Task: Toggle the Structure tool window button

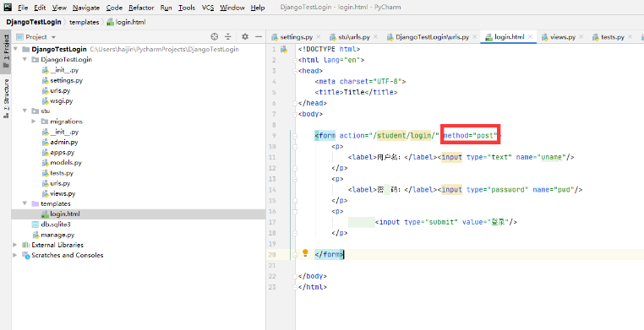Action: (x=6, y=99)
